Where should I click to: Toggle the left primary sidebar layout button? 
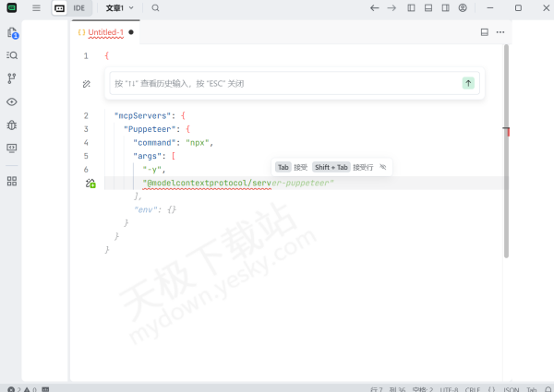tap(412, 7)
